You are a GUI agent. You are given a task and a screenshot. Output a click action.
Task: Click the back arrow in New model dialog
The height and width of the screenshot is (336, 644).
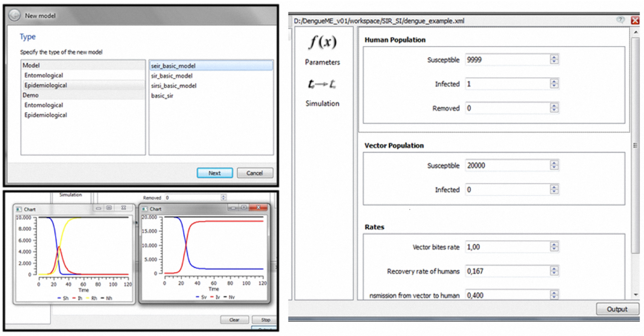click(14, 15)
